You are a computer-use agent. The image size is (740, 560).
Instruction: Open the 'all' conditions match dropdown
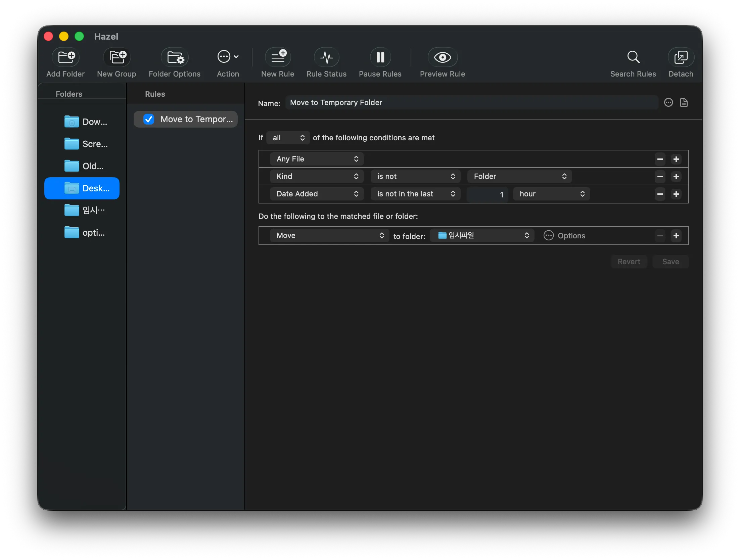coord(288,138)
